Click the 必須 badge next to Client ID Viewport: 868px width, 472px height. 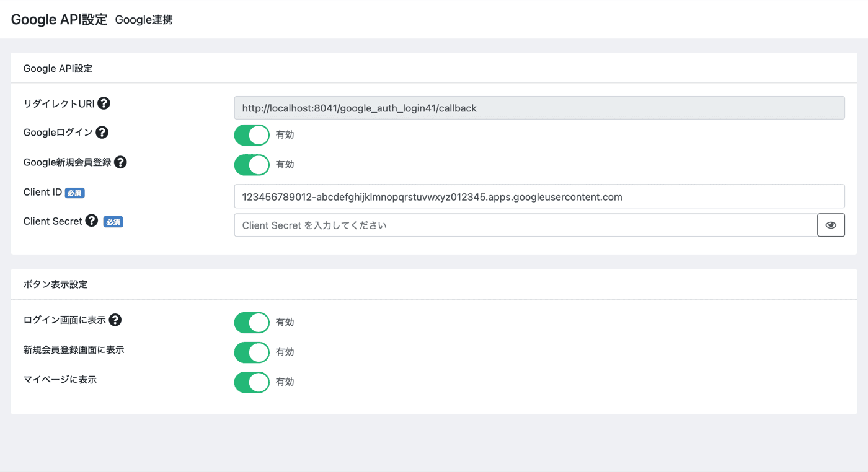pos(75,193)
